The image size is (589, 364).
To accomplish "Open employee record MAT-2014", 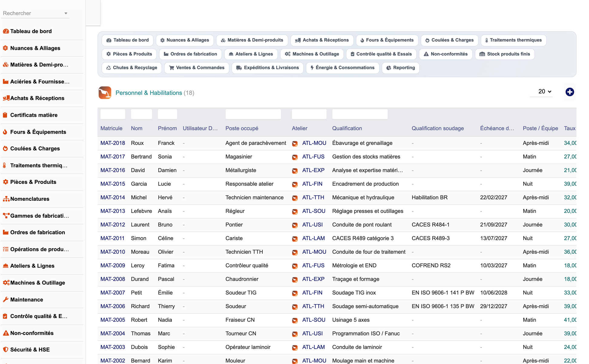I will [x=113, y=197].
